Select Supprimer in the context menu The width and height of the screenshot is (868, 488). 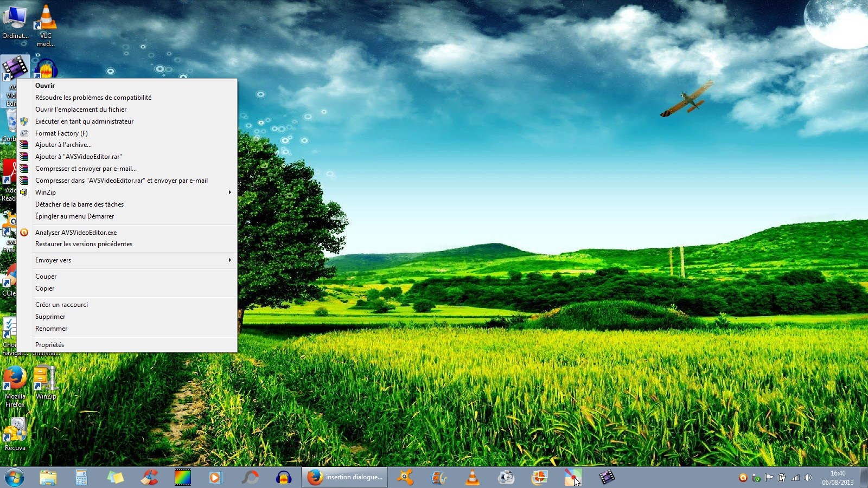tap(127, 317)
